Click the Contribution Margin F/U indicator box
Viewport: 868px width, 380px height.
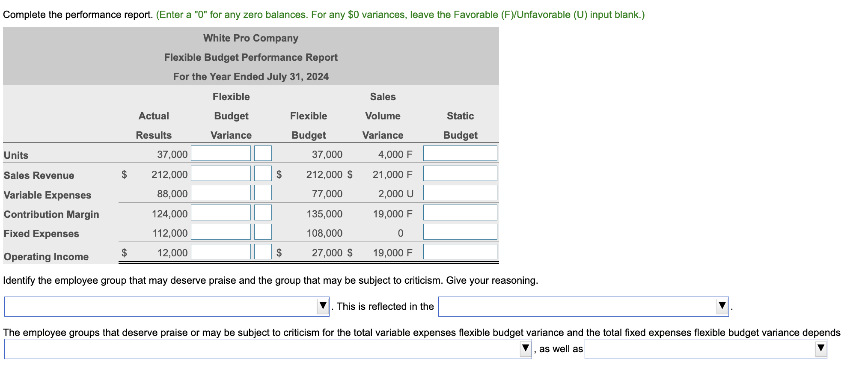pyautogui.click(x=263, y=212)
